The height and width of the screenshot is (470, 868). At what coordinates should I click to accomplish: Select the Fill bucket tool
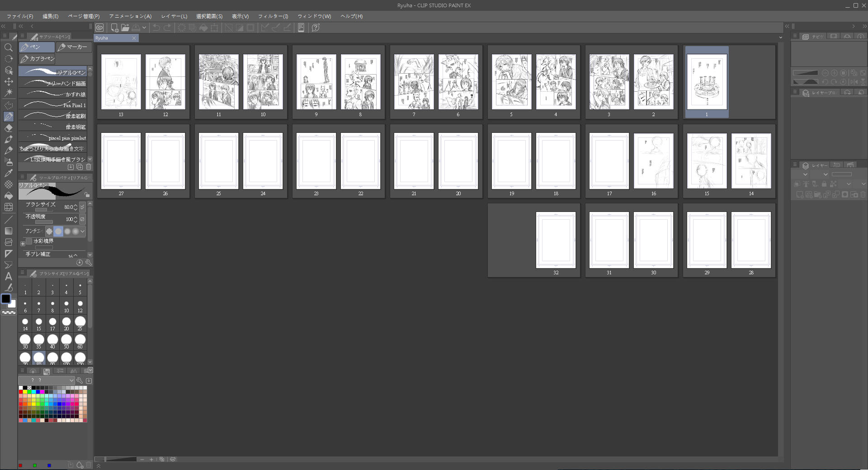pyautogui.click(x=8, y=196)
